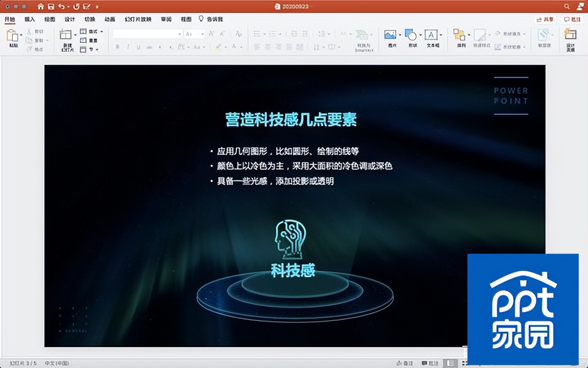The height and width of the screenshot is (368, 588).
Task: Toggle Strikethrough formatting
Action: coord(149,47)
